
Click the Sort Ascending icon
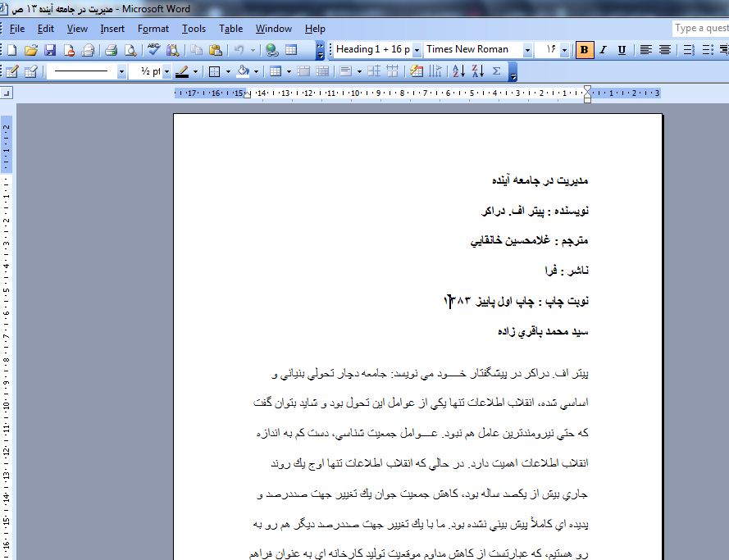coord(458,71)
